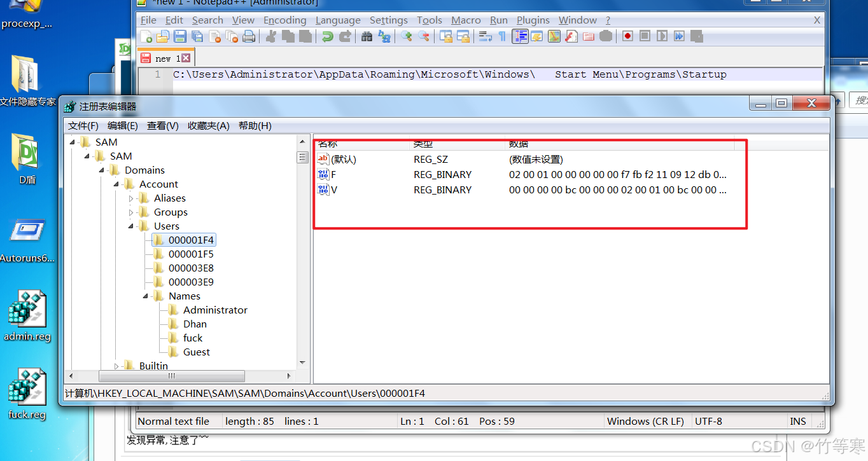Click the Save file icon in Notepad++
Image resolution: width=868 pixels, height=461 pixels.
(180, 37)
